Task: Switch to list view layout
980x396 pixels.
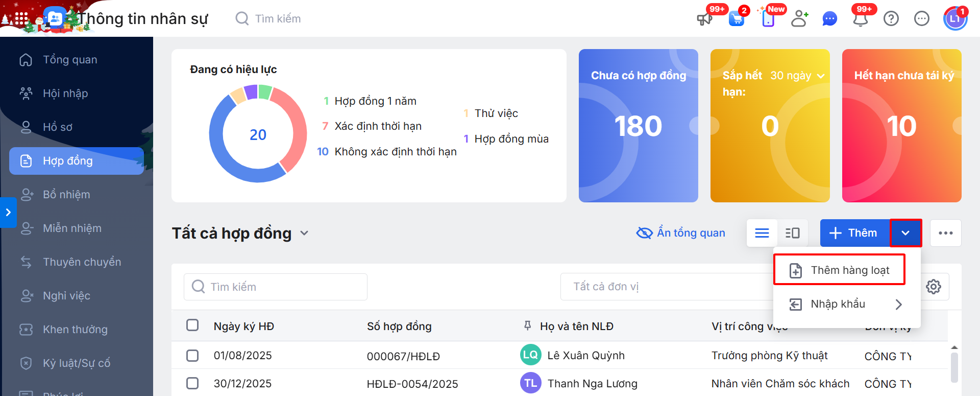Action: pos(762,233)
